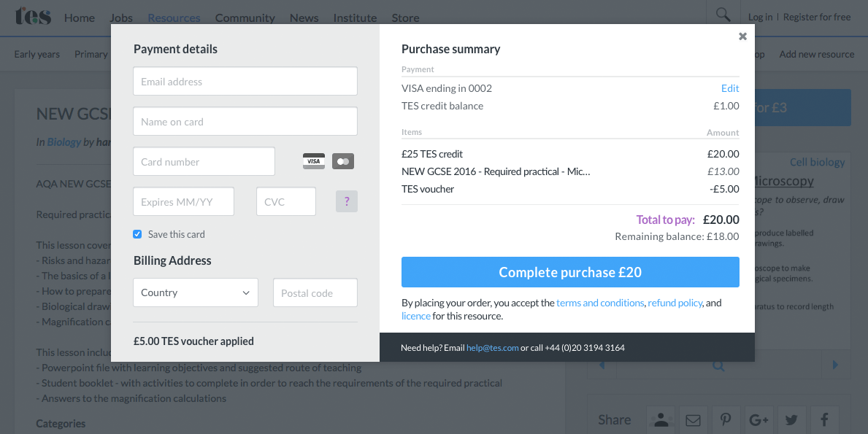Click the Remaining balance: £18.00 text

tap(677, 236)
